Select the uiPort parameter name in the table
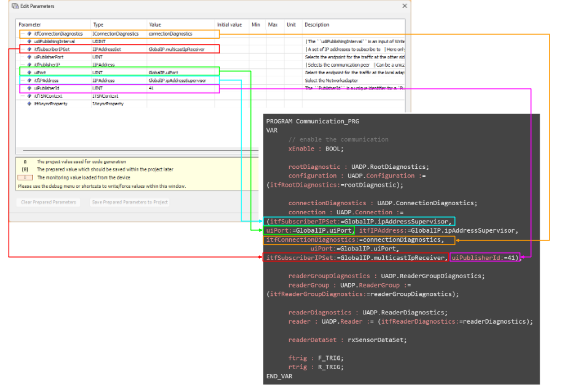 point(40,73)
